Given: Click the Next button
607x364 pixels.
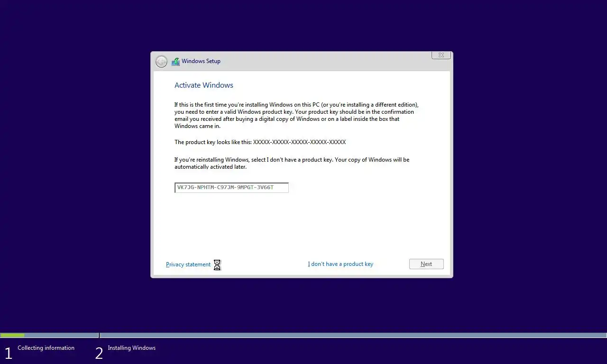Looking at the screenshot, I should (x=426, y=264).
